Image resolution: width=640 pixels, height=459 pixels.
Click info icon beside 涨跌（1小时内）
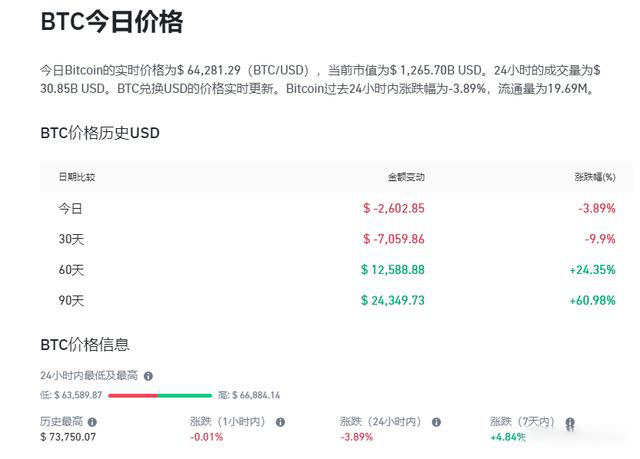pos(280,422)
